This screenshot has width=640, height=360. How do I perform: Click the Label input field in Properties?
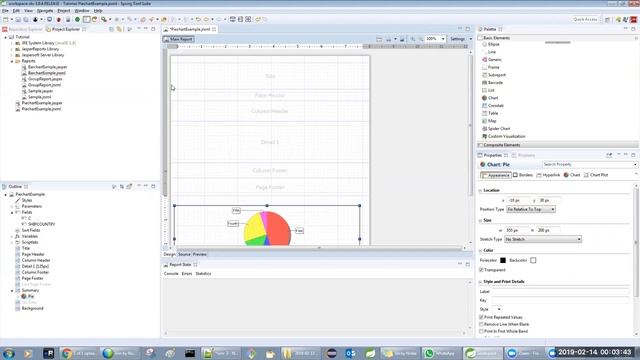(x=560, y=292)
